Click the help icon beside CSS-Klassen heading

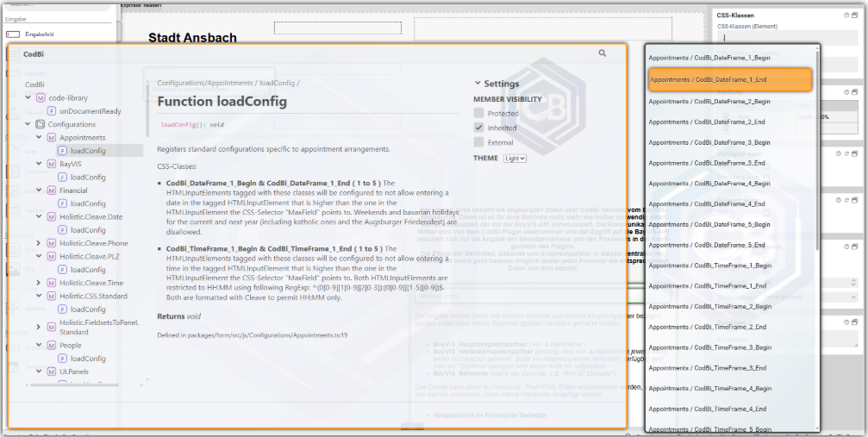tap(846, 16)
